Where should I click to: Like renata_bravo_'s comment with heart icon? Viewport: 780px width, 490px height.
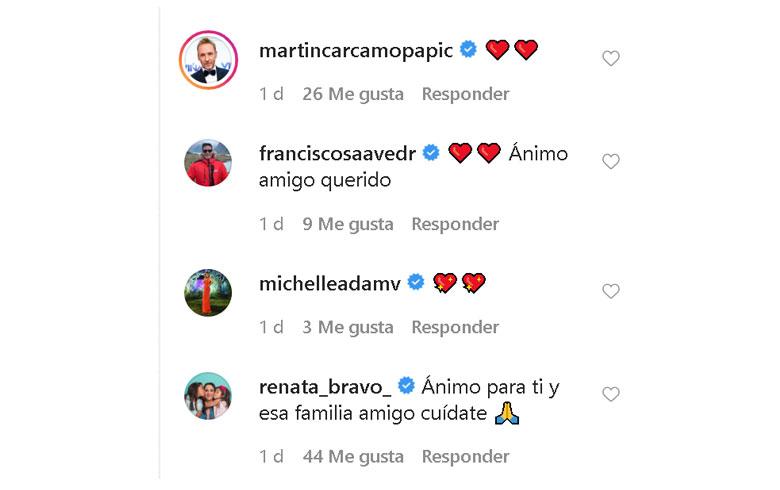[610, 395]
